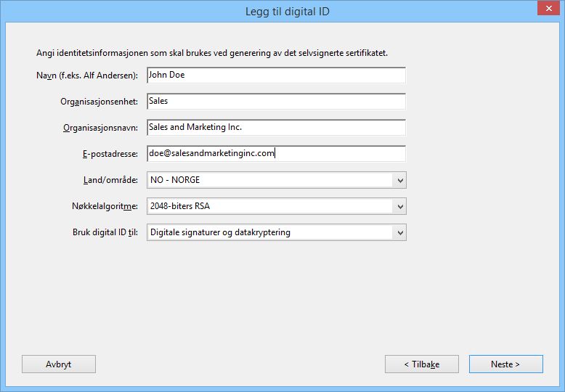Image resolution: width=565 pixels, height=392 pixels.
Task: Click the Organisasjonsnavn label
Action: (x=100, y=128)
